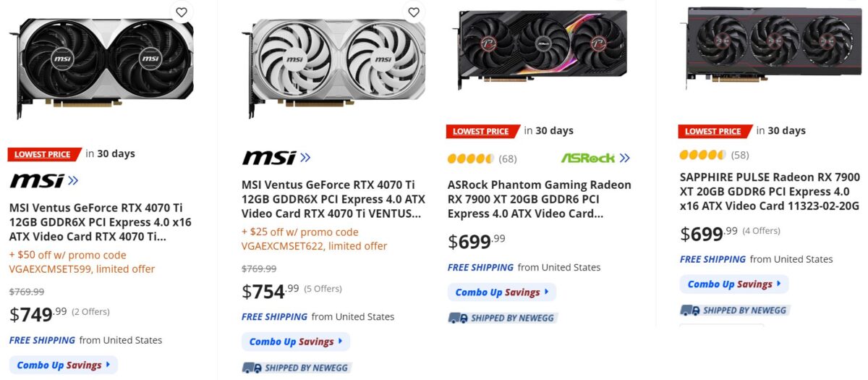The width and height of the screenshot is (868, 380).
Task: Expand Combo Up Savings for SAPPHIRE PULSE card
Action: click(734, 284)
